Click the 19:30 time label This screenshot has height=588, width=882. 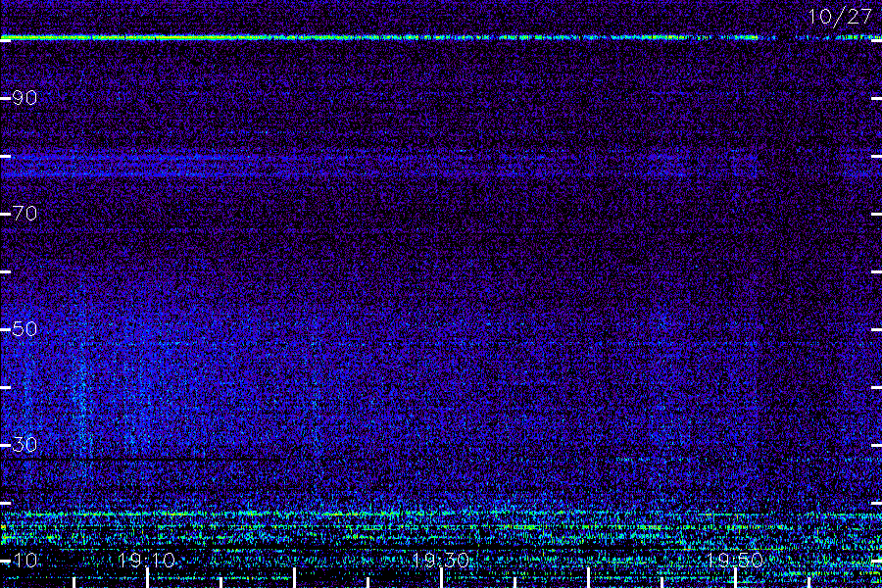pos(440,561)
